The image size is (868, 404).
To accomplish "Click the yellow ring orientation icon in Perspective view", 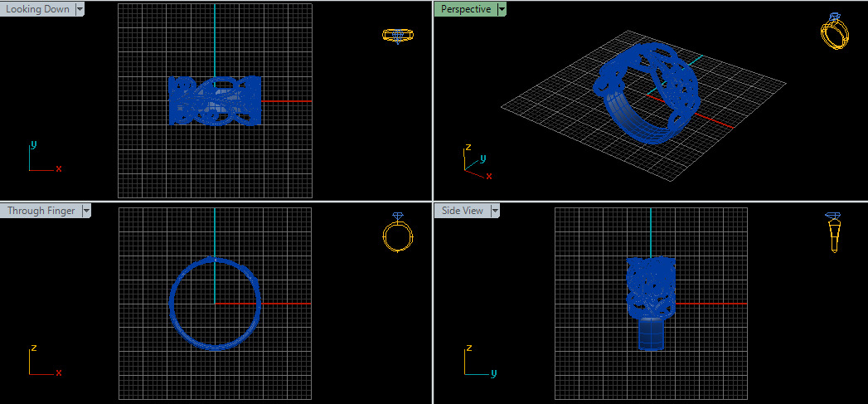I will [835, 31].
